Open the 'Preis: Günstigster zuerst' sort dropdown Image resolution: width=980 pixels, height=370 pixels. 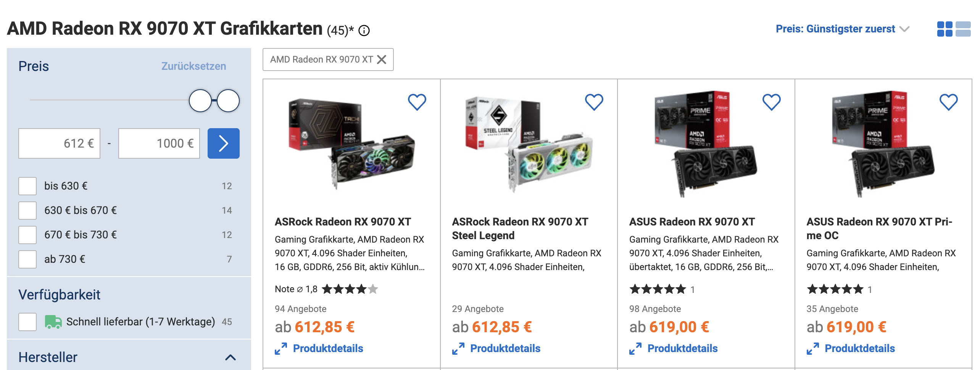842,29
